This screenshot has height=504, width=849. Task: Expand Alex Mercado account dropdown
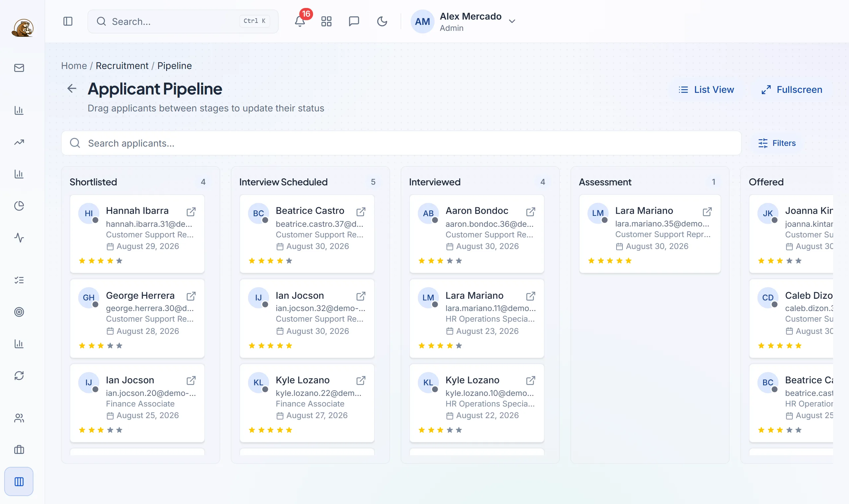pos(512,22)
